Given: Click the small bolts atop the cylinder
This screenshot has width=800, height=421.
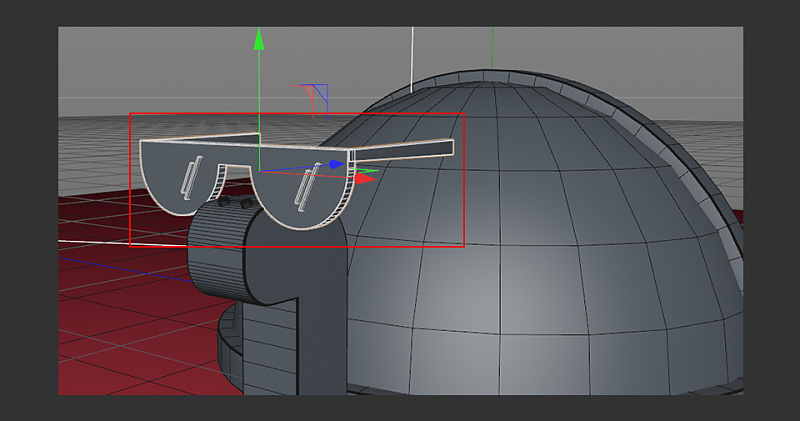Looking at the screenshot, I should [236, 204].
